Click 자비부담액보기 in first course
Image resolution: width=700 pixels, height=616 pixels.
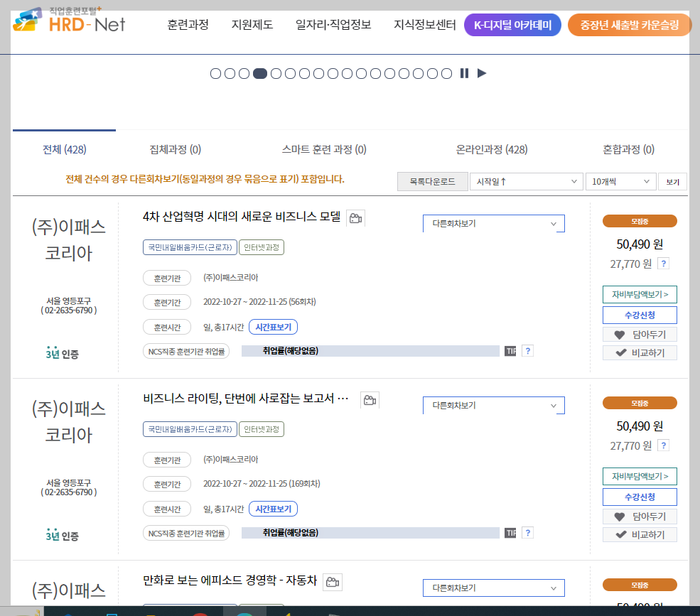click(640, 295)
